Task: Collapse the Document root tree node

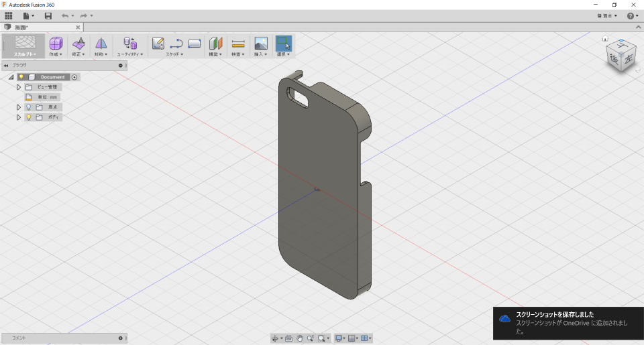Action: (11, 77)
